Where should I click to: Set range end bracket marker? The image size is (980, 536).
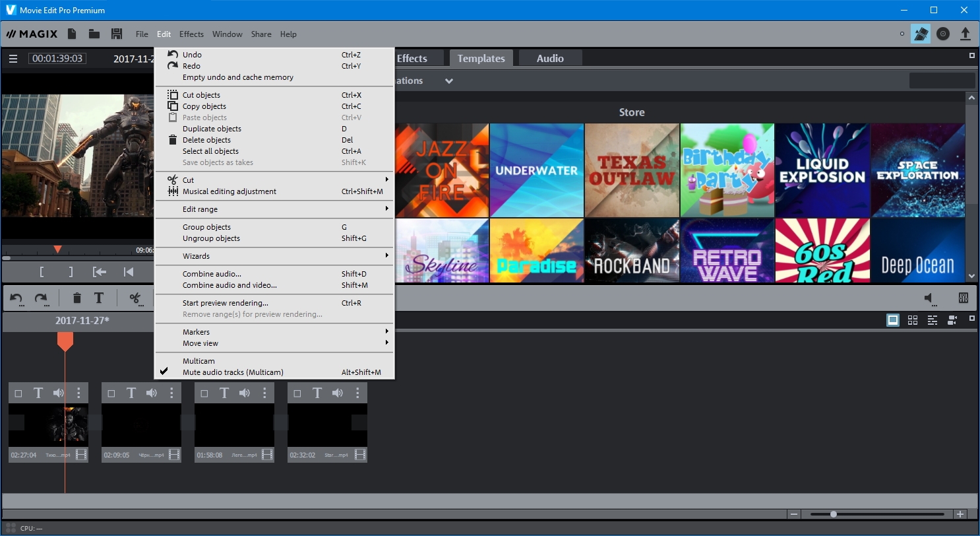71,272
